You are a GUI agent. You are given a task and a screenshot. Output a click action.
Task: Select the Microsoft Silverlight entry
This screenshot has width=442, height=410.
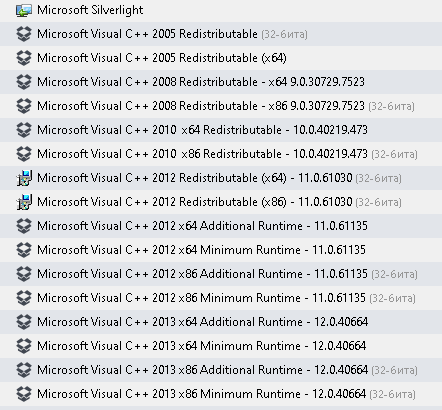(x=221, y=10)
